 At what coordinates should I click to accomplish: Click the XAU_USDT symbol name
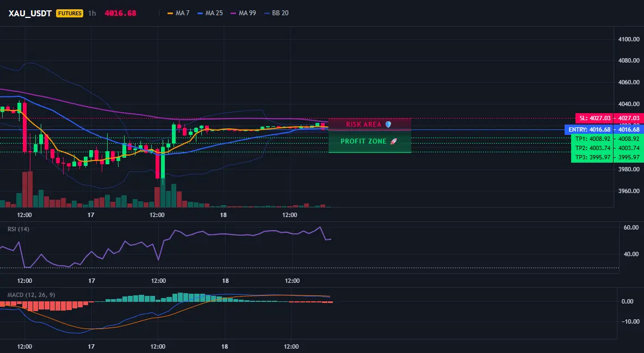(29, 13)
